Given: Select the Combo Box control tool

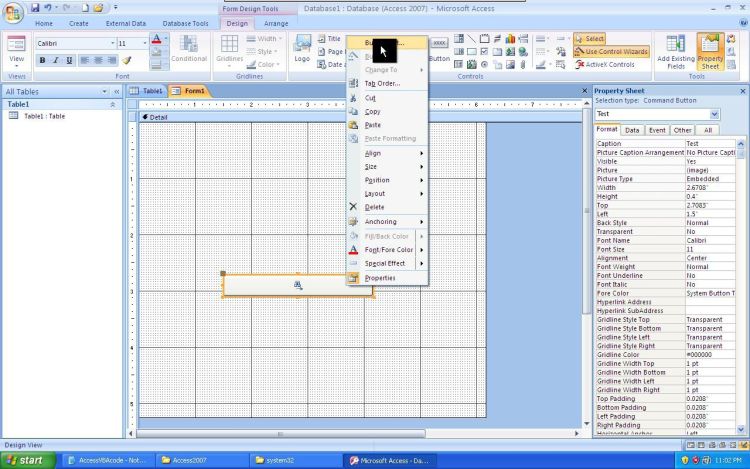Looking at the screenshot, I should click(x=459, y=39).
